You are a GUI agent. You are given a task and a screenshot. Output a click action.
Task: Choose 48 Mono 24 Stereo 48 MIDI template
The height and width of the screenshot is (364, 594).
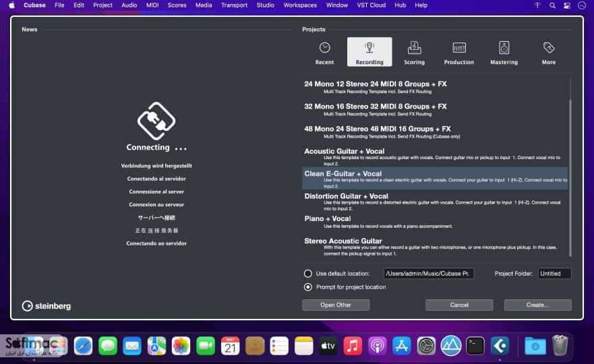(x=435, y=132)
